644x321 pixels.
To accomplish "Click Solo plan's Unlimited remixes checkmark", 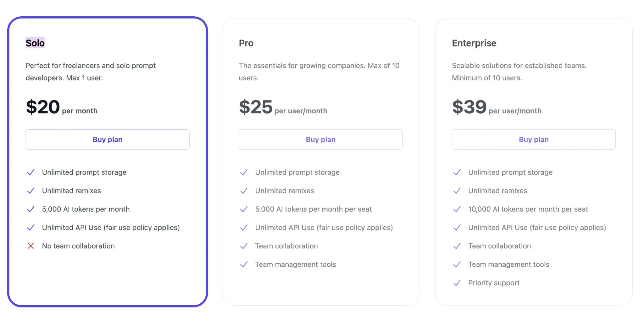I will (x=31, y=191).
